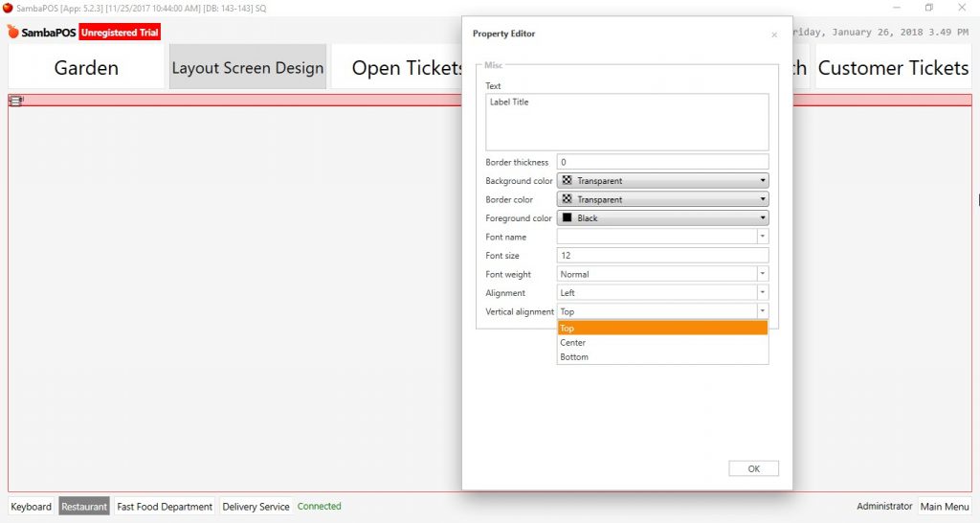Open the Font weight dropdown
The width and height of the screenshot is (980, 523).
(662, 274)
